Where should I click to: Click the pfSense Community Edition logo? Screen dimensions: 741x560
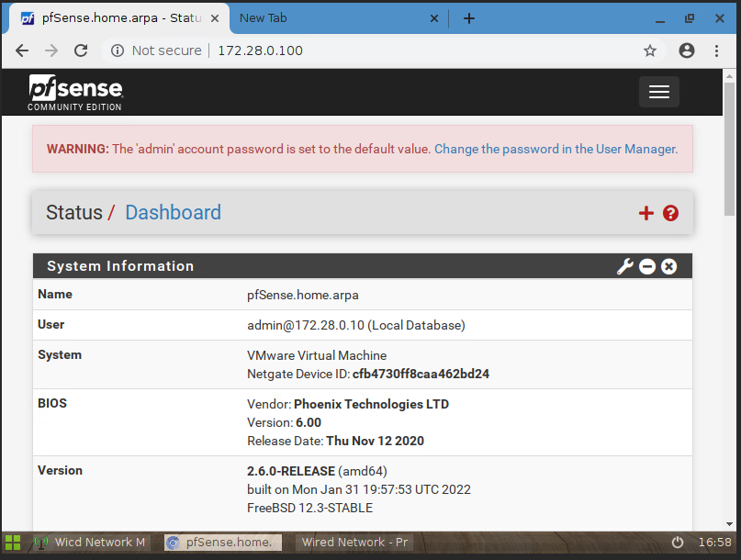[74, 92]
